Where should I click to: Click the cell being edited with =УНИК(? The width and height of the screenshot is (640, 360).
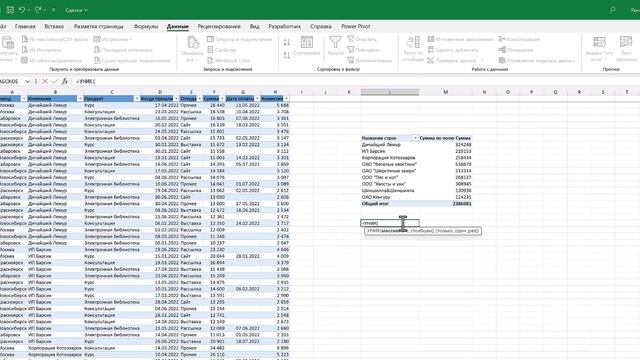[x=390, y=223]
